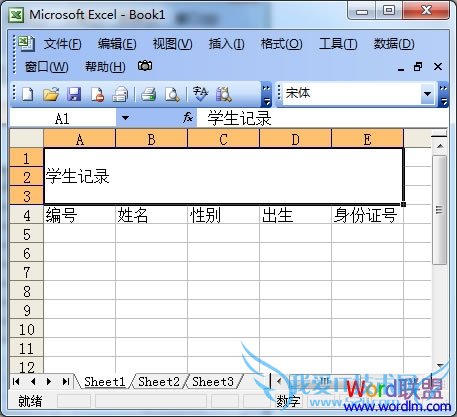Click cell containing 姓名
The height and width of the screenshot is (417, 457).
pos(151,215)
